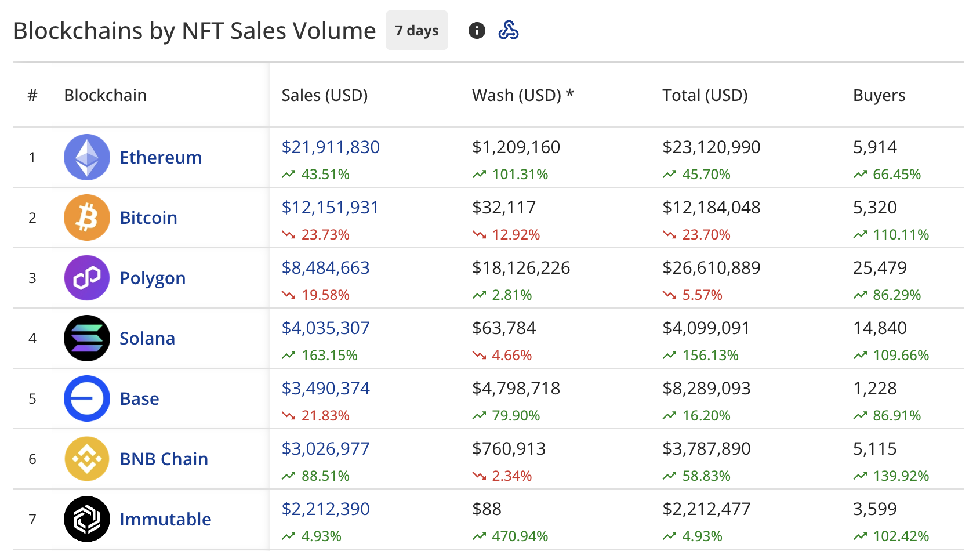Select BNB Chain total $3,787,890

pyautogui.click(x=706, y=449)
